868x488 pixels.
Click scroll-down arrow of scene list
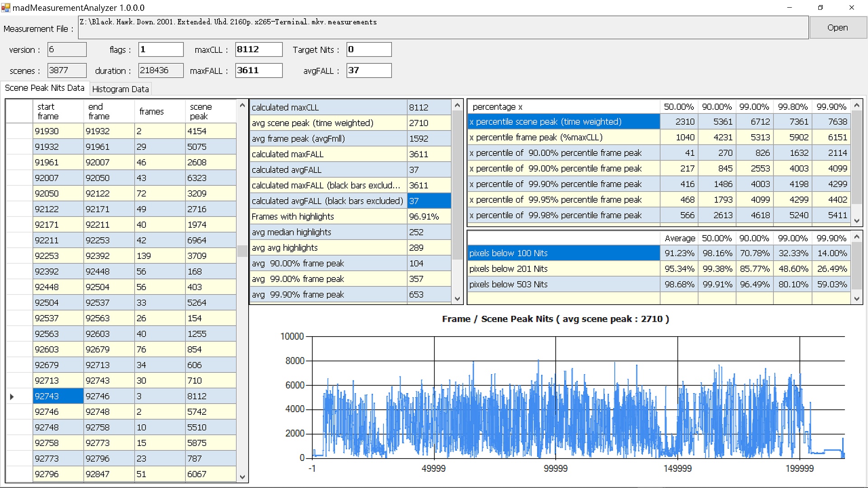tap(242, 477)
